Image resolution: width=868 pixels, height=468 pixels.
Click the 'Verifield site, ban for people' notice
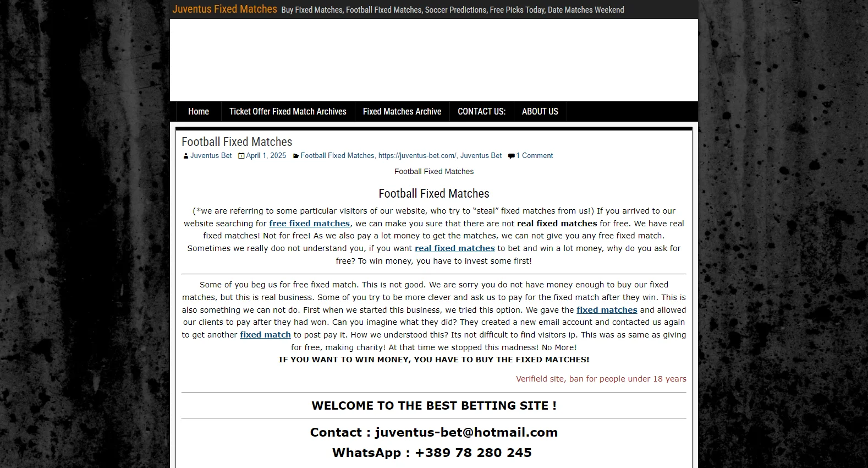(x=601, y=379)
